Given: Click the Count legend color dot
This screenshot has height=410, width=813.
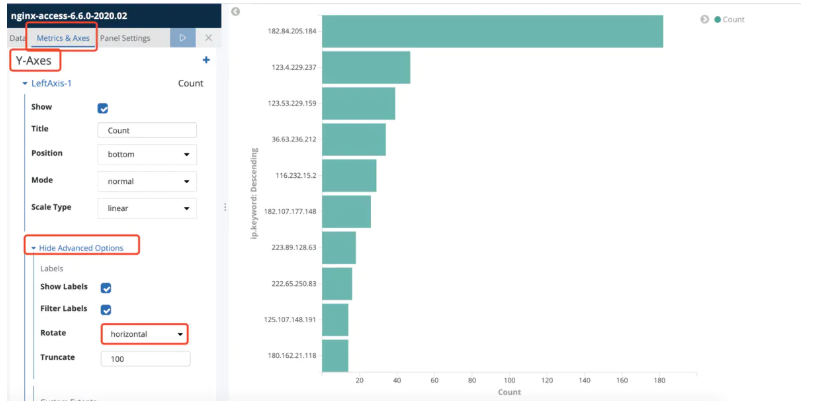Looking at the screenshot, I should pos(718,20).
